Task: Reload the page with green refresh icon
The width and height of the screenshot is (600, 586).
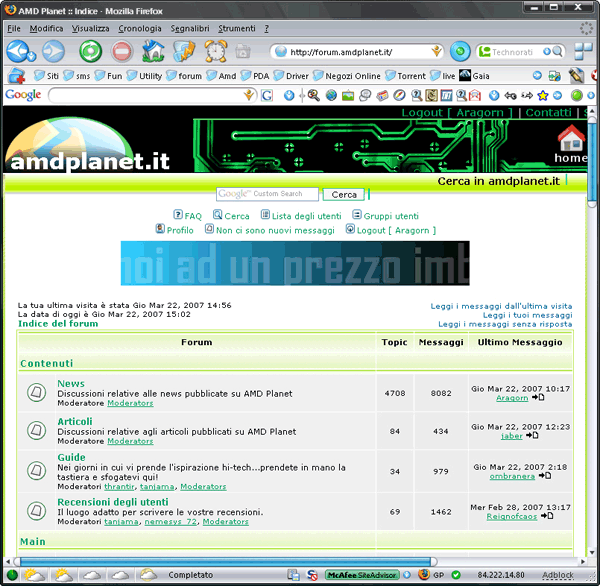Action: [x=91, y=51]
